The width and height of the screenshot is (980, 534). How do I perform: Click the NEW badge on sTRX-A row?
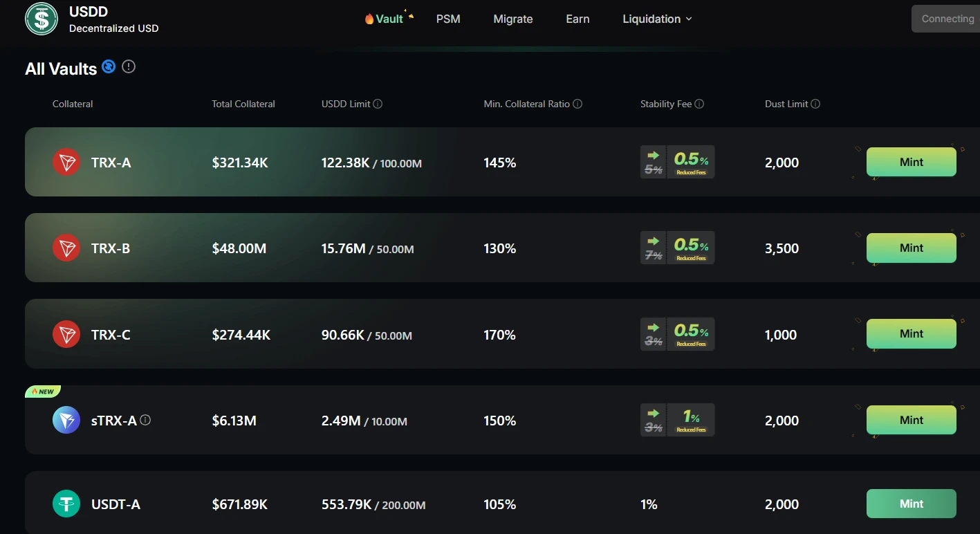point(42,391)
